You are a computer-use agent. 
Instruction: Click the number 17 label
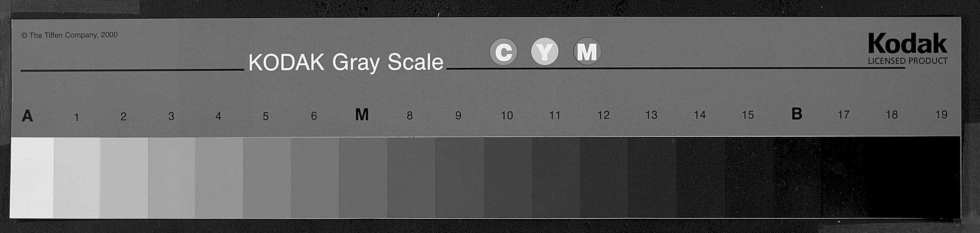pyautogui.click(x=843, y=114)
